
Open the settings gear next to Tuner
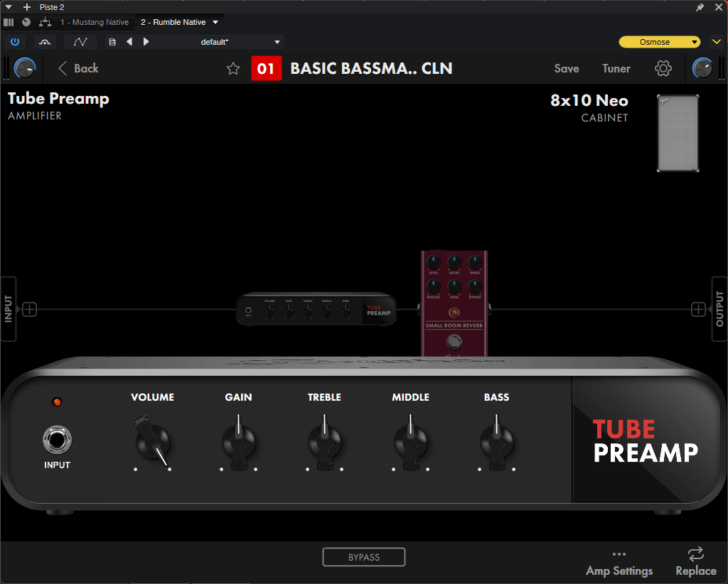(663, 68)
